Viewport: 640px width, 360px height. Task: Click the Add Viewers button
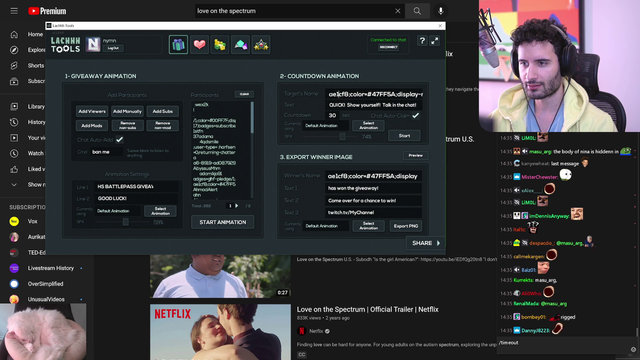pyautogui.click(x=92, y=111)
